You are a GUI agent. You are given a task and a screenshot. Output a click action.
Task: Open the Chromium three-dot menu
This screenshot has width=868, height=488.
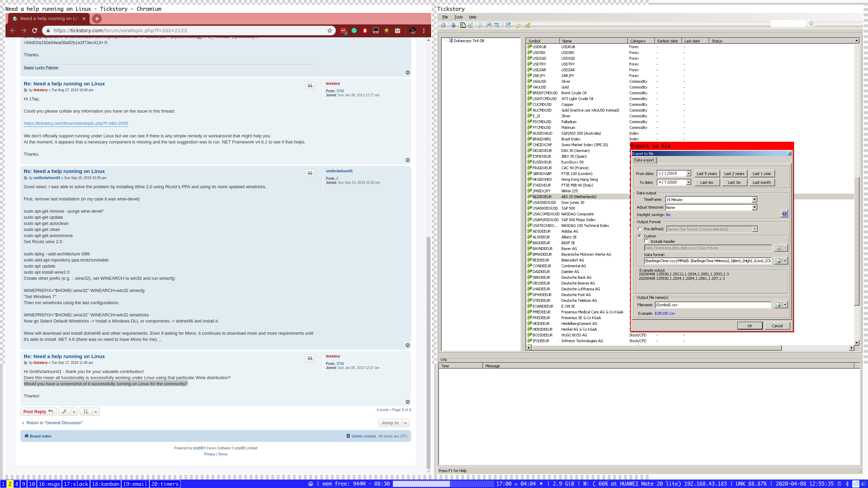pos(424,31)
